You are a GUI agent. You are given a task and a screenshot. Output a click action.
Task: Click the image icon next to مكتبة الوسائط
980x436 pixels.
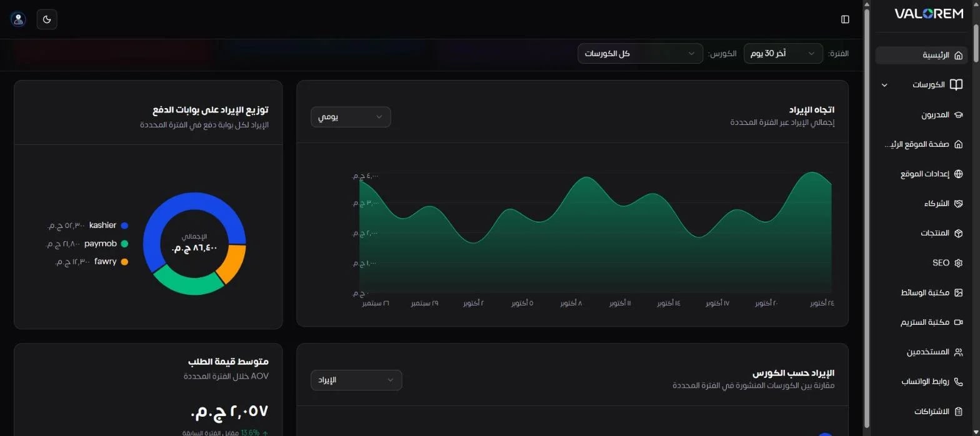[958, 293]
